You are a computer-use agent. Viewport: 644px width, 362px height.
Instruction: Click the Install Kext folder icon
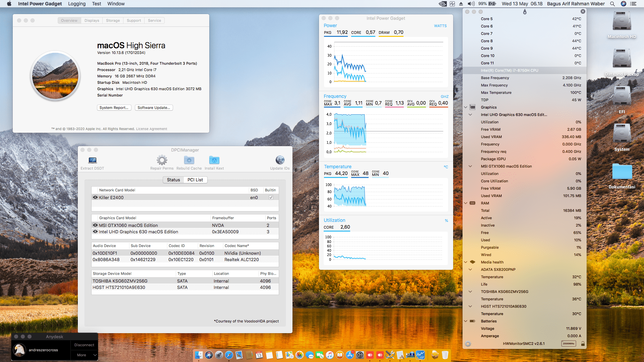(214, 160)
